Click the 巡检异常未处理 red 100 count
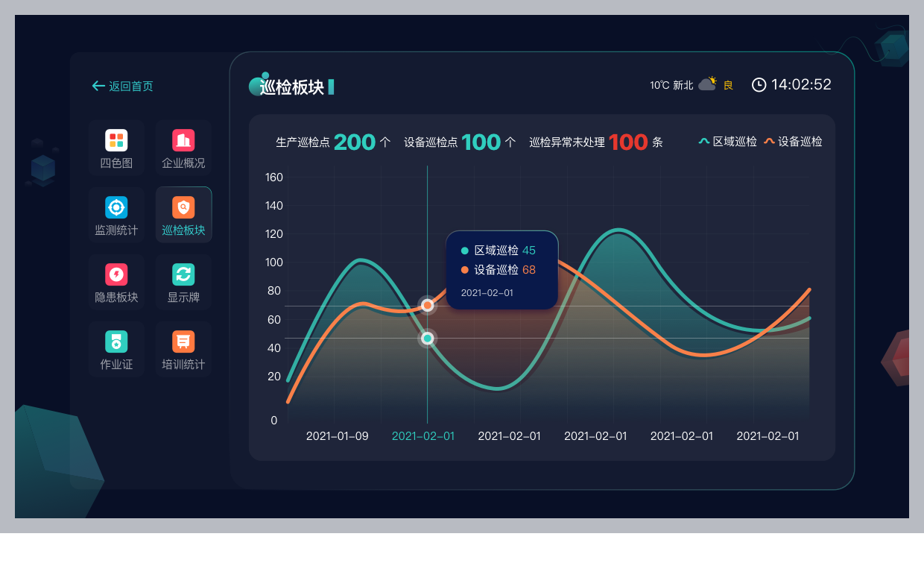 pyautogui.click(x=627, y=142)
